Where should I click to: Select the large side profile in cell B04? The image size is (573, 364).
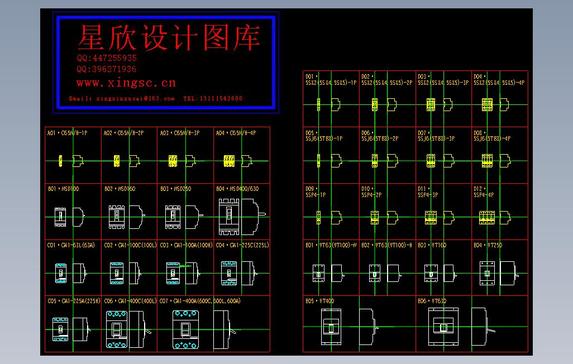(x=253, y=217)
